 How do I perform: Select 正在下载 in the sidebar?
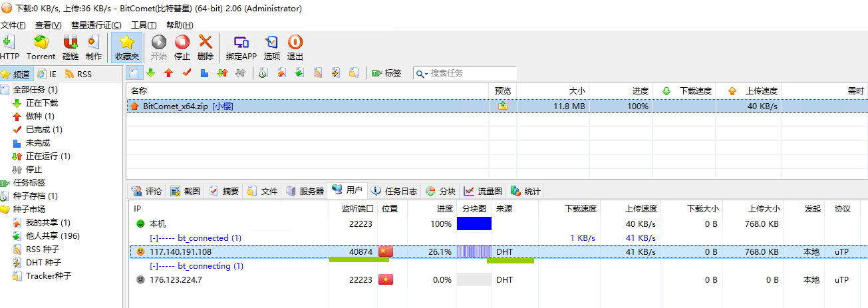click(42, 103)
